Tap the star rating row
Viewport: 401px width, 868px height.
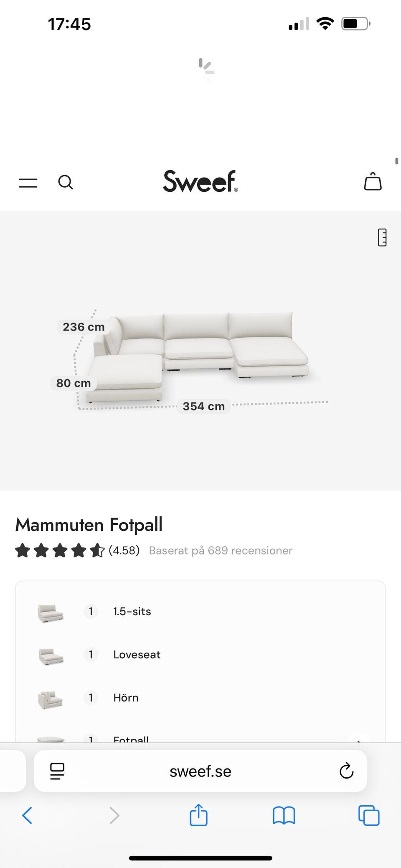click(x=59, y=551)
